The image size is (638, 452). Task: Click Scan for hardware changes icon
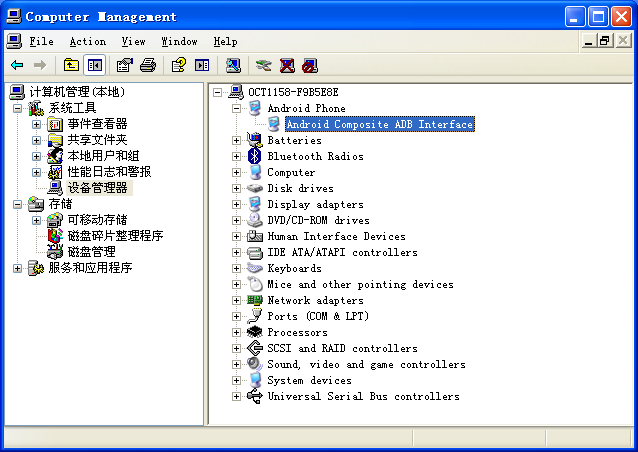[x=233, y=65]
